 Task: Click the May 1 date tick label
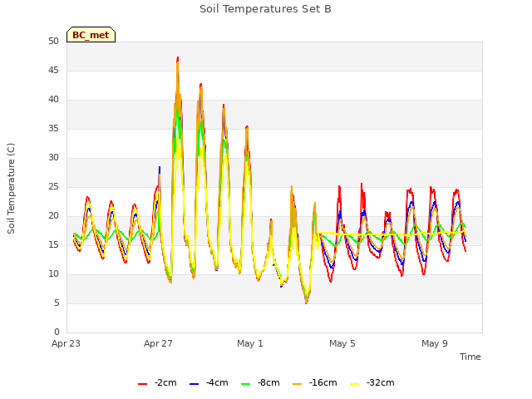pyautogui.click(x=250, y=343)
